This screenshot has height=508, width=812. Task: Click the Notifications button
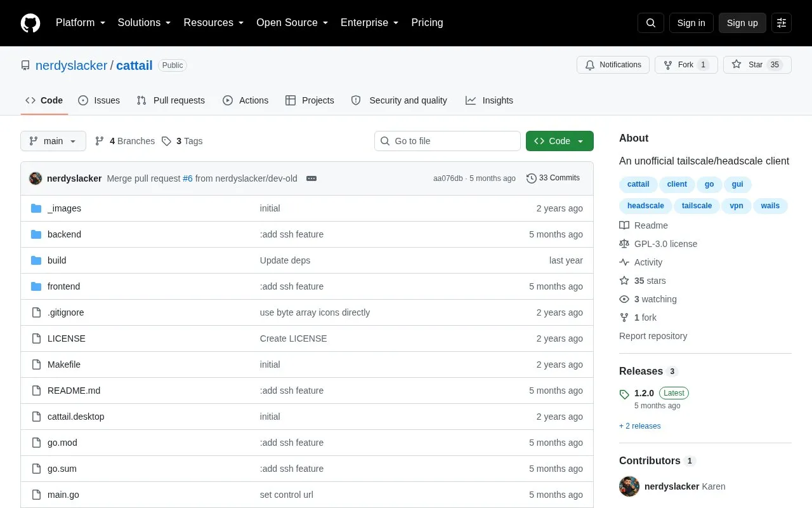(613, 65)
